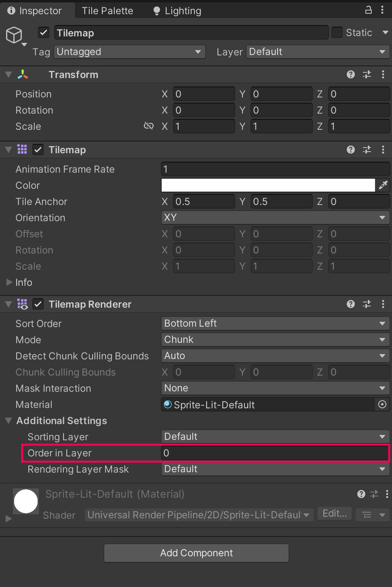Click the Add Component button
Screen dimensions: 392x587
pyautogui.click(x=196, y=553)
